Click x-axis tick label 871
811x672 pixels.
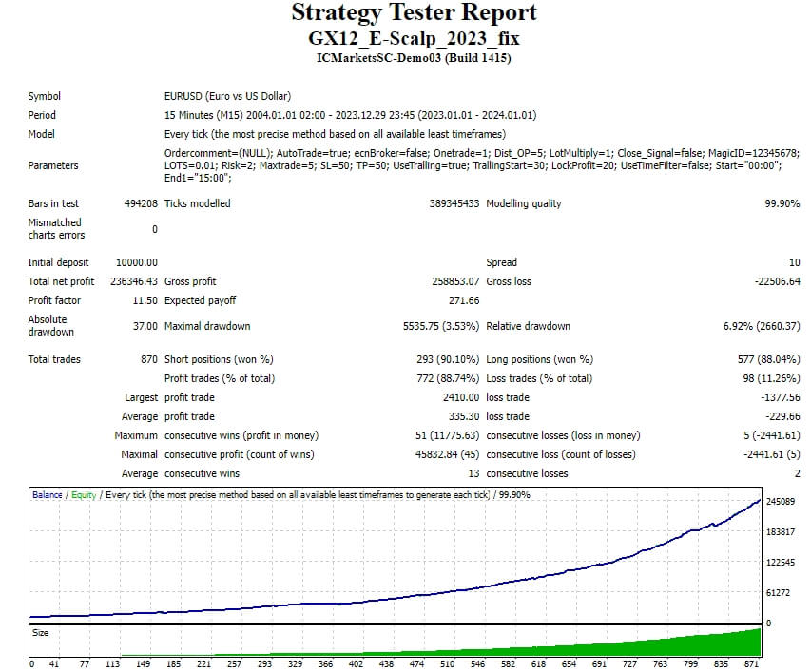[x=751, y=663]
